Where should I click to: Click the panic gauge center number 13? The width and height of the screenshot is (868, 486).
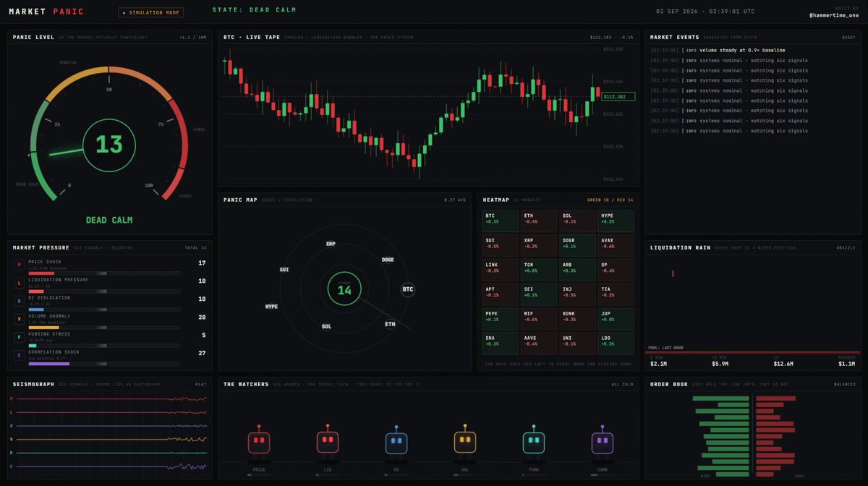[109, 145]
